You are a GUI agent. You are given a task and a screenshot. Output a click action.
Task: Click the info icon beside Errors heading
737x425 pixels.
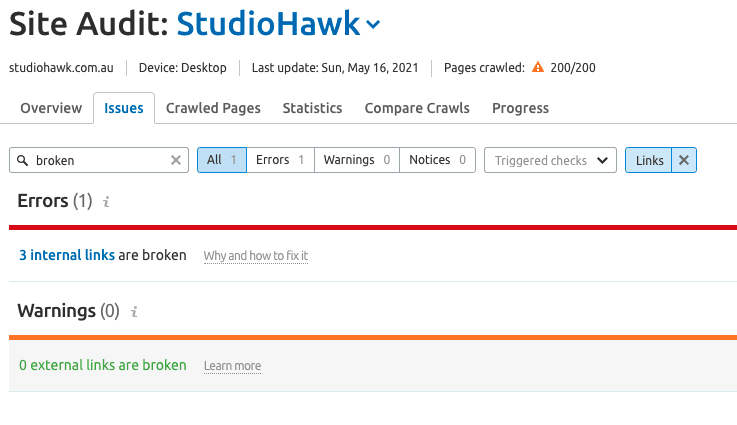click(x=107, y=202)
